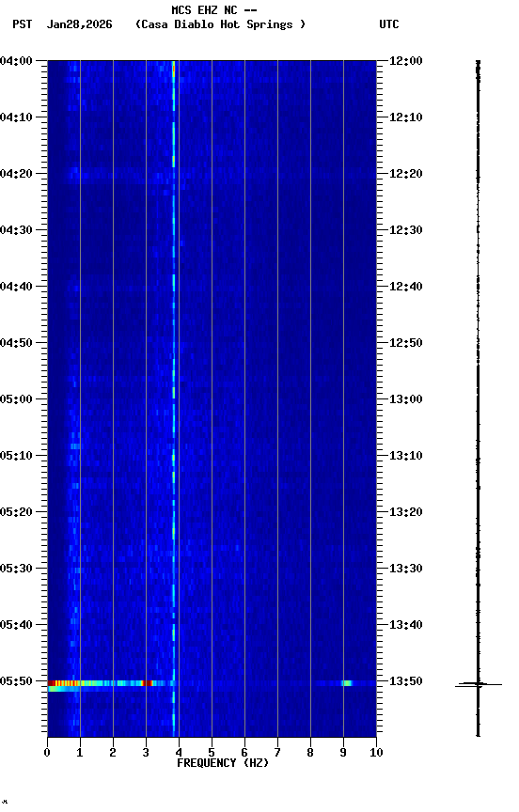Click the 12:30 UTC time label
The height and width of the screenshot is (812, 519).
[406, 230]
